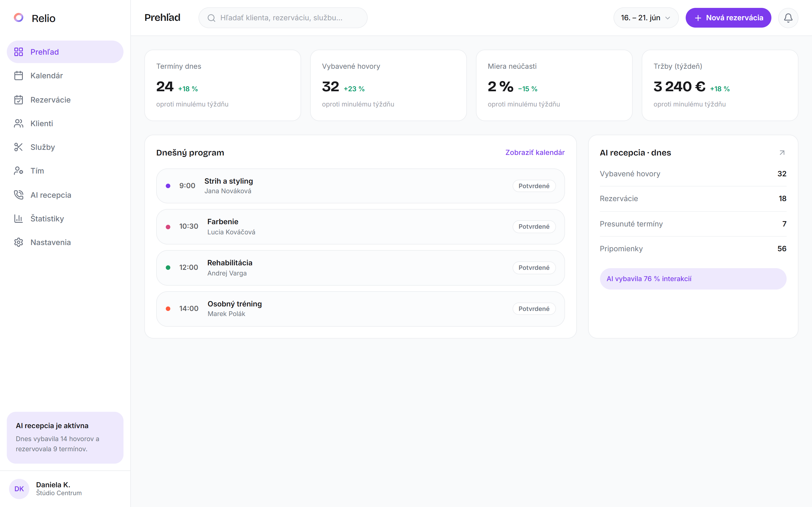This screenshot has width=812, height=507.
Task: Open the Zobraziť kalendár link
Action: [535, 153]
